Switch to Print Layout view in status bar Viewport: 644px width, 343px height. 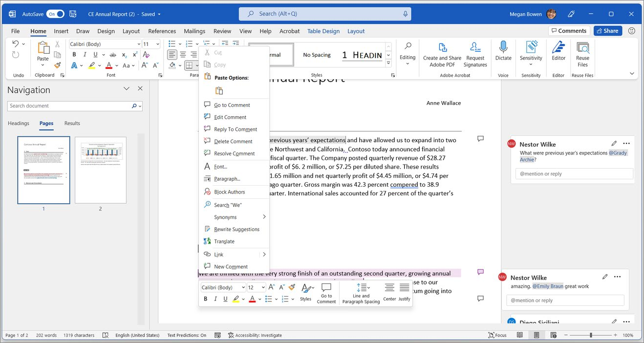[x=537, y=335]
